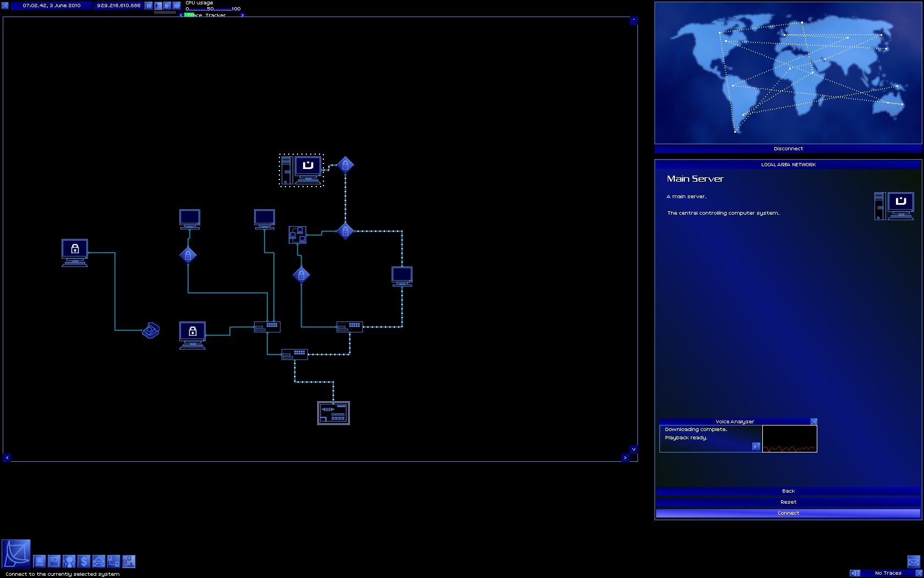Select the lock node beside the Main Server

coord(345,165)
